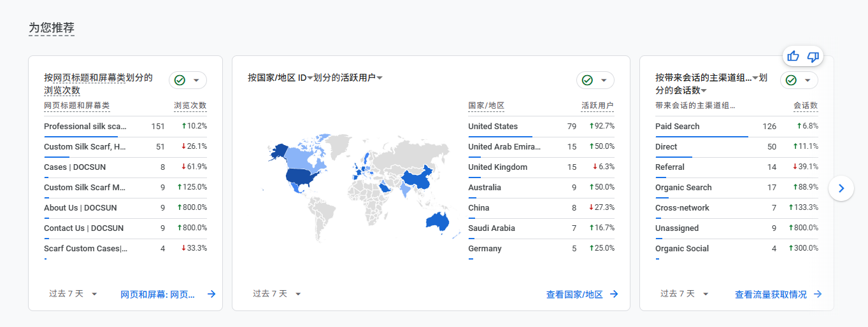This screenshot has width=868, height=327.
Task: Select Custom Silk Scarf, H... row
Action: pos(125,147)
